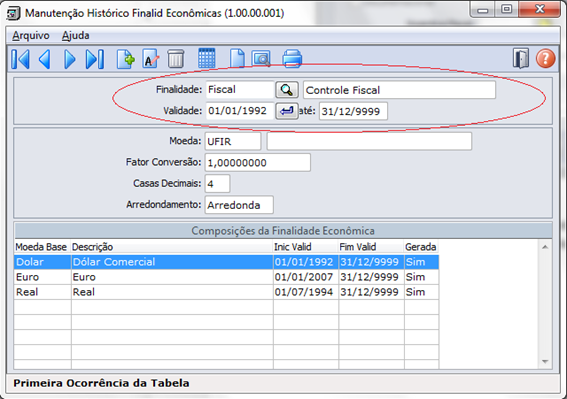Delete record trash can icon
The image size is (567, 399).
click(x=176, y=59)
